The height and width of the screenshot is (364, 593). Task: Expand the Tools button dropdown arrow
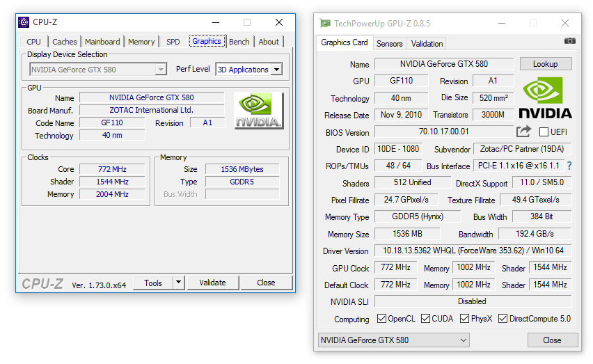pos(179,283)
